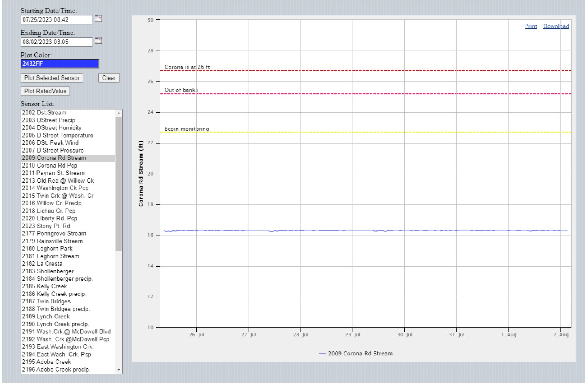This screenshot has height=385, width=588.
Task: Click the sensor list scrollbar thumb
Action: tap(119, 183)
